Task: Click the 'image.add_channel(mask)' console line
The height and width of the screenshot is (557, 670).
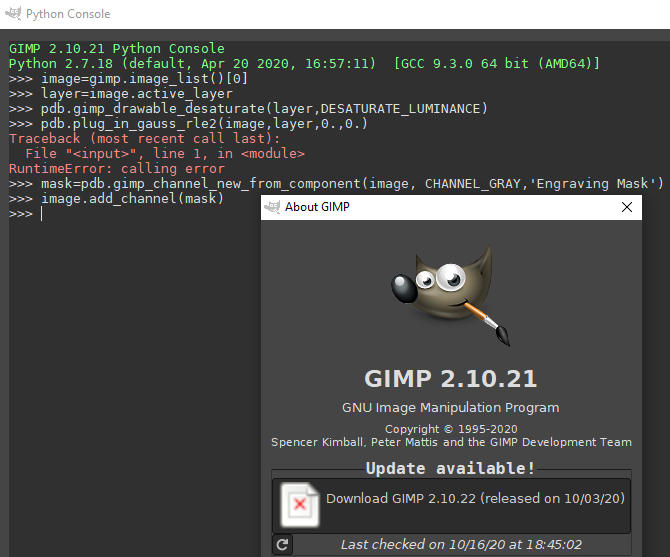Action: pyautogui.click(x=116, y=199)
